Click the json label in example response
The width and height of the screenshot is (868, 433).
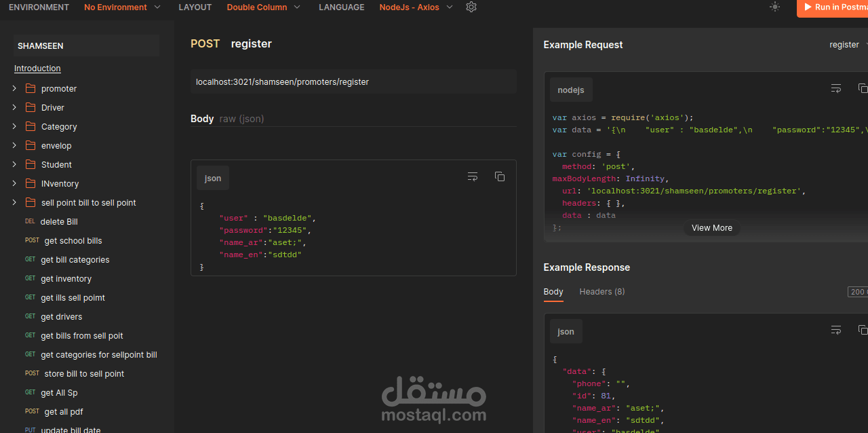566,331
